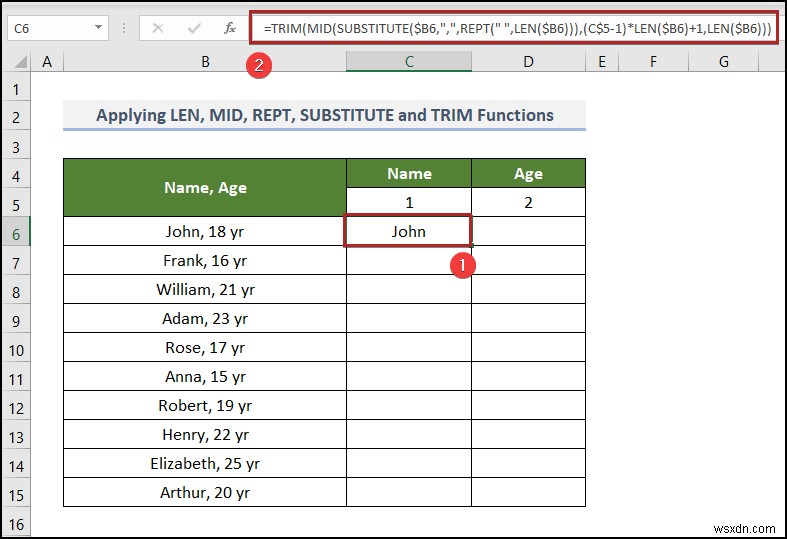
Task: Select cell 'Henry, 22 yr'
Action: (x=205, y=435)
